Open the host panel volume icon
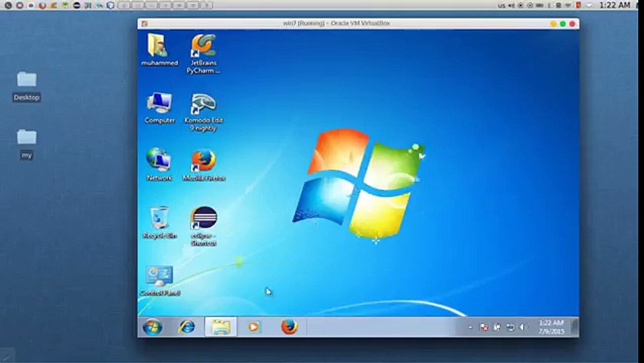 (x=511, y=6)
